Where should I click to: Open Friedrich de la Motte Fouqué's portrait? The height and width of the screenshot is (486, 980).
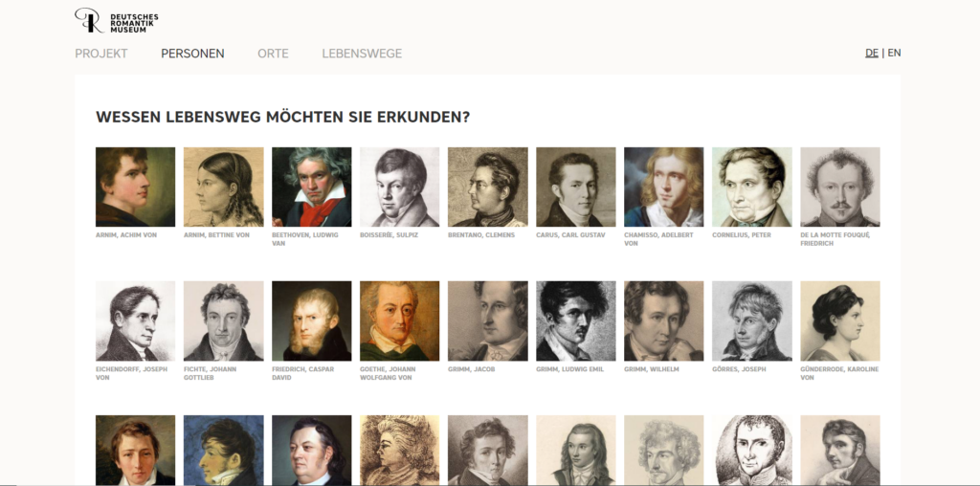tap(840, 187)
